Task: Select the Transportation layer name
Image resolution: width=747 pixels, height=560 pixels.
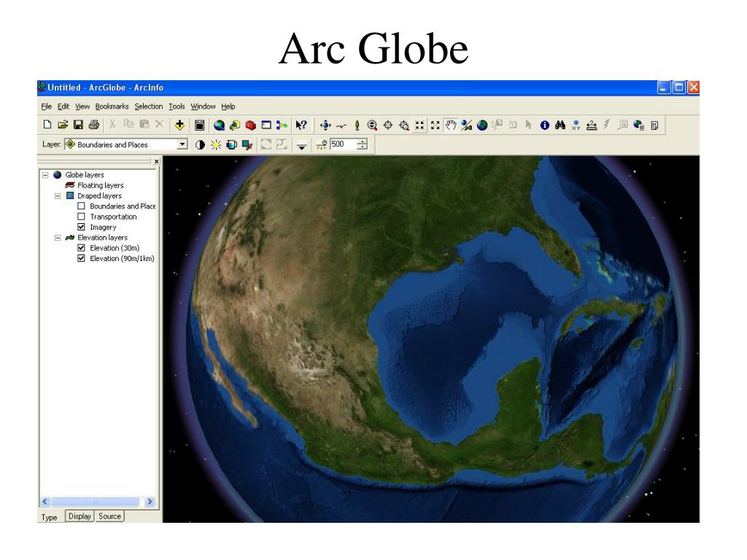Action: tap(113, 217)
